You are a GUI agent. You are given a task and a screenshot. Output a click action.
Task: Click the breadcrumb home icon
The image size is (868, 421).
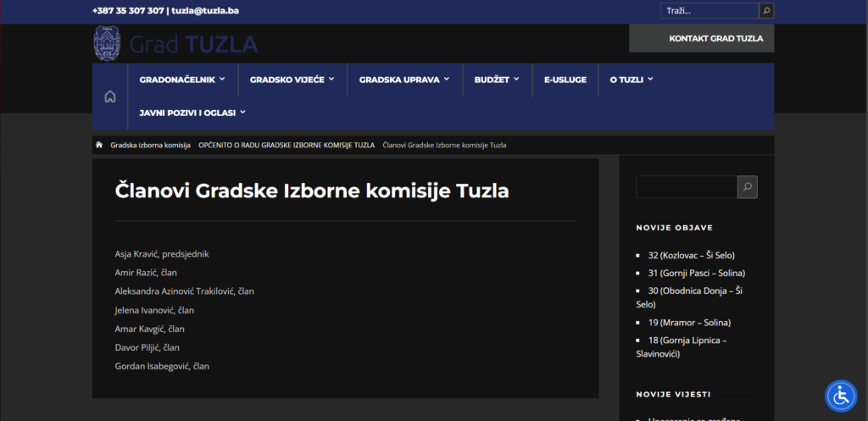99,145
